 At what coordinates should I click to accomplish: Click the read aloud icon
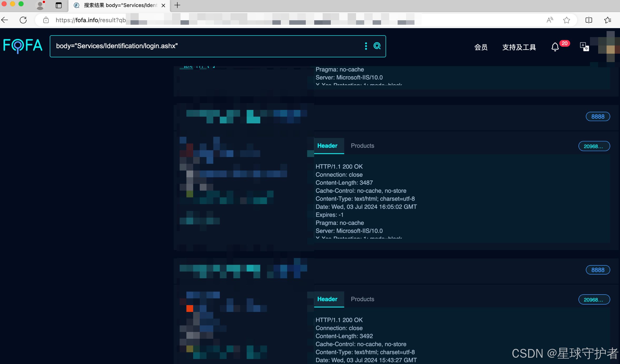pos(550,20)
